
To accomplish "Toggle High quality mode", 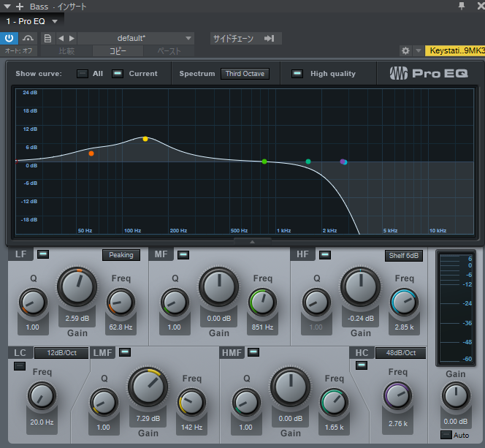I will (297, 74).
